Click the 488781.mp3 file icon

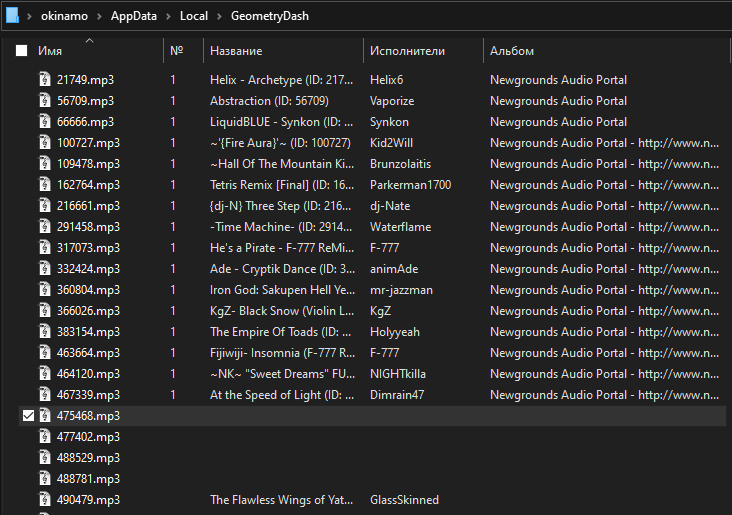(x=45, y=479)
